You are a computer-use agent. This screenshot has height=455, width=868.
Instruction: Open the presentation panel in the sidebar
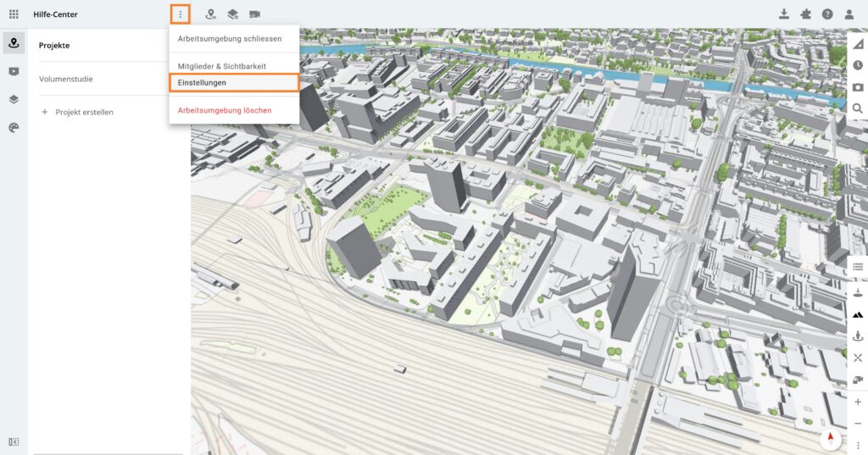click(x=14, y=71)
